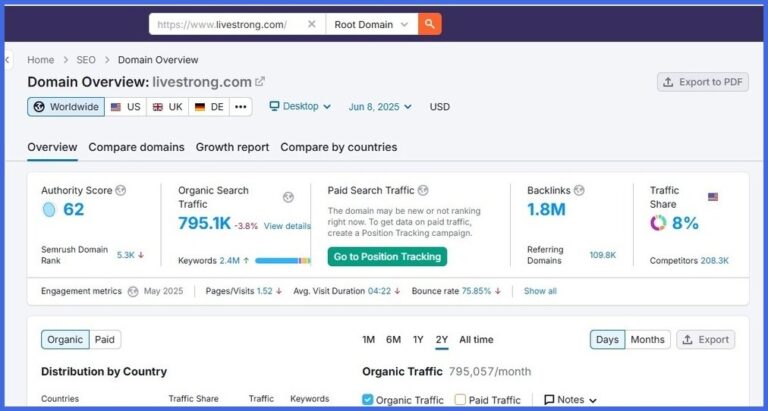Viewport: 768px width, 411px height.
Task: Check Paid Traffic checkbox
Action: (460, 400)
